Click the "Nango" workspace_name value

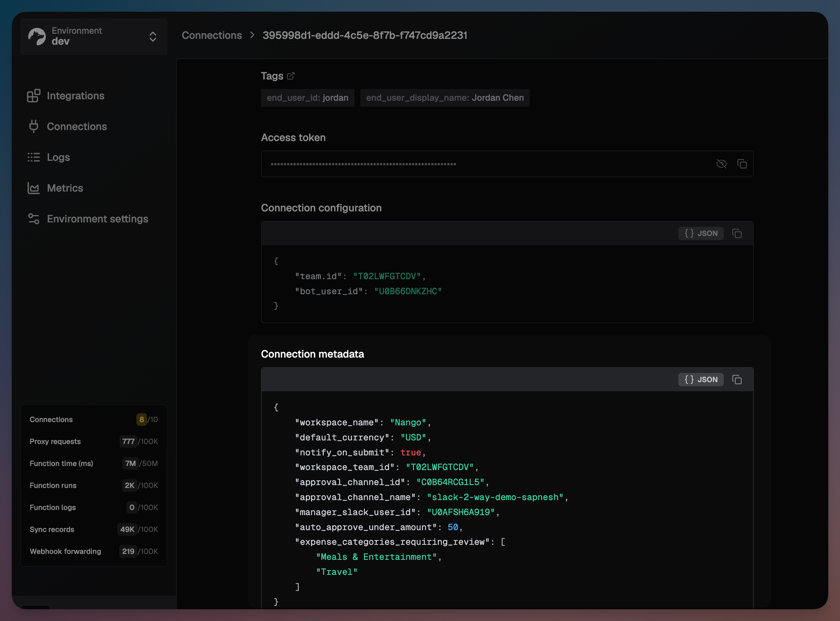tap(408, 422)
